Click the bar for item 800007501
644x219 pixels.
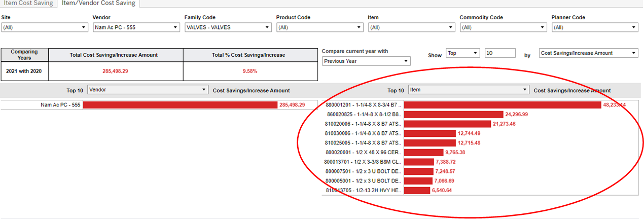click(x=419, y=171)
